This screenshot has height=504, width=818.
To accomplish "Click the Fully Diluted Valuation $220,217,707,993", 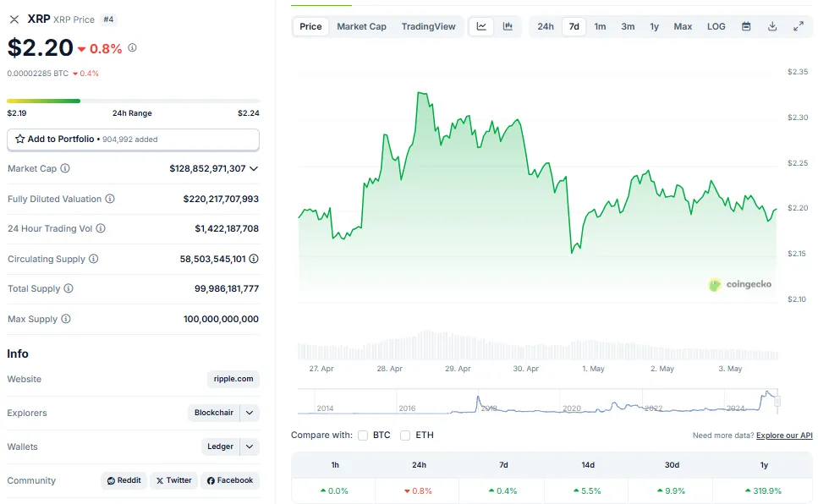I will click(x=221, y=199).
